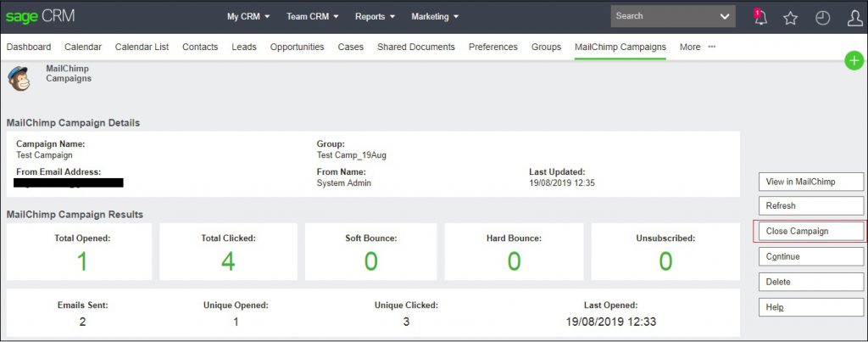Open the Search box dropdown arrow

724,17
